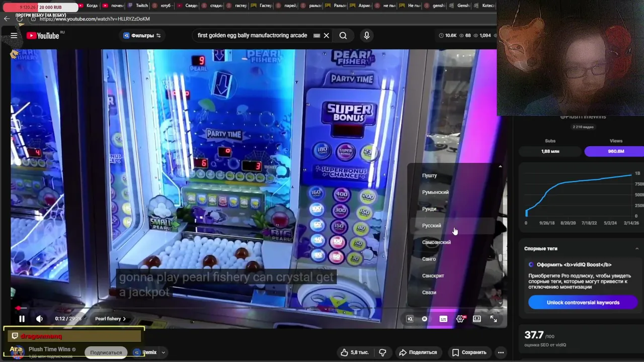This screenshot has width=644, height=362.
Task: Click the 1,094 vidIQ header stat
Action: point(481,35)
